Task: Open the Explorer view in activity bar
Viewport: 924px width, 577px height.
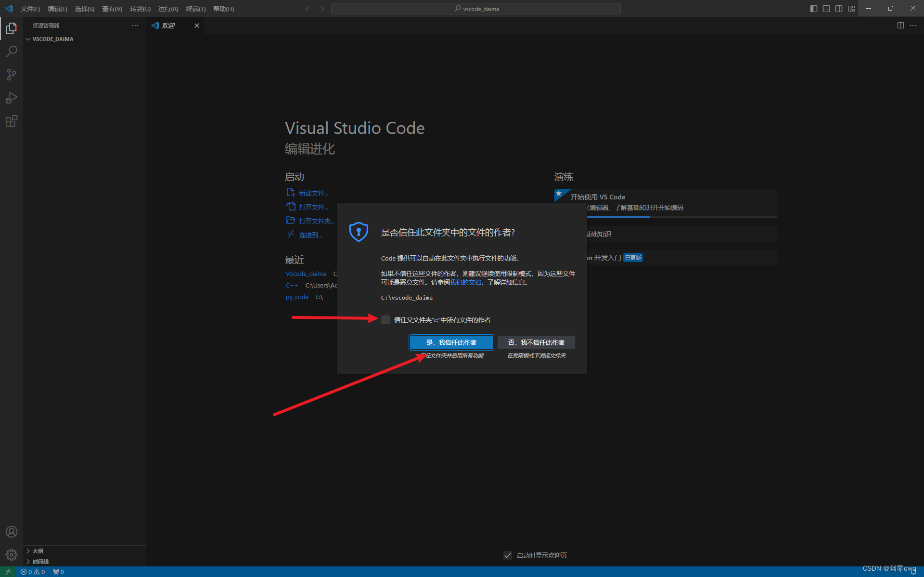Action: point(12,28)
